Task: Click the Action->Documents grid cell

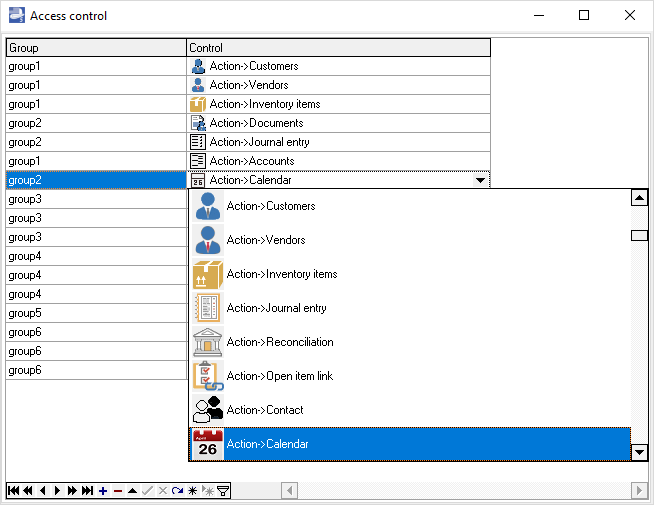Action: point(338,123)
